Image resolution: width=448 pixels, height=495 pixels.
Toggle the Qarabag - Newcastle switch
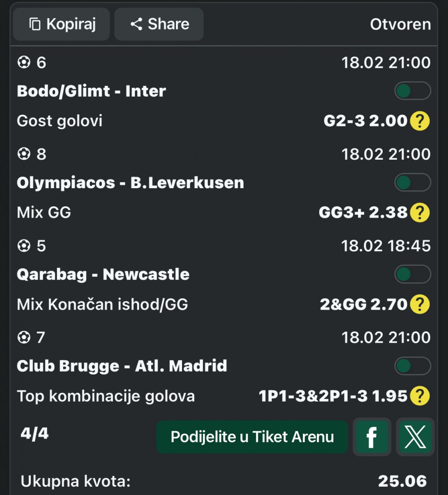412,274
